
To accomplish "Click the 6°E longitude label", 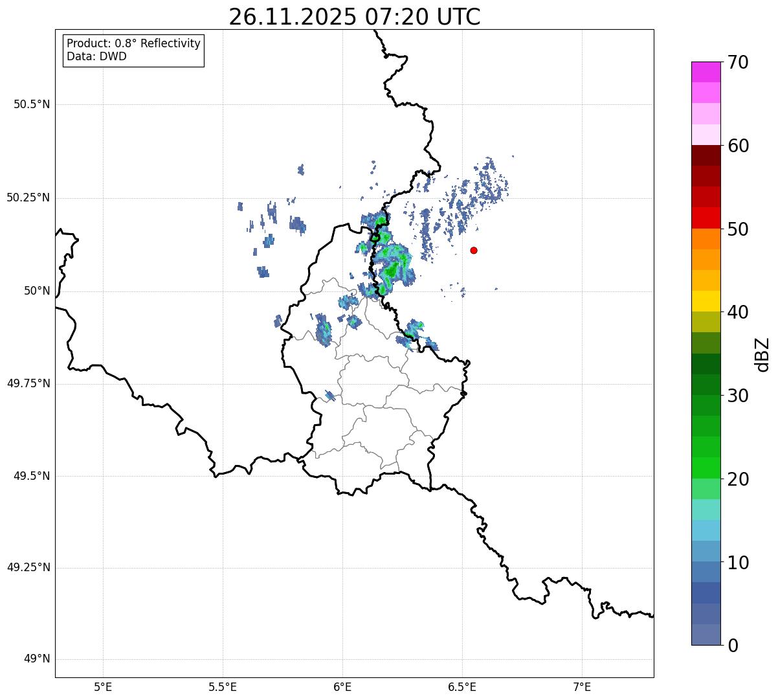I will coord(342,686).
